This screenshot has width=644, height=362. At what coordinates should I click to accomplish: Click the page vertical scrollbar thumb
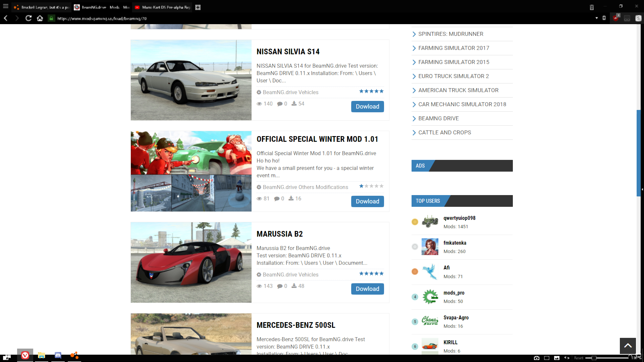(639, 153)
